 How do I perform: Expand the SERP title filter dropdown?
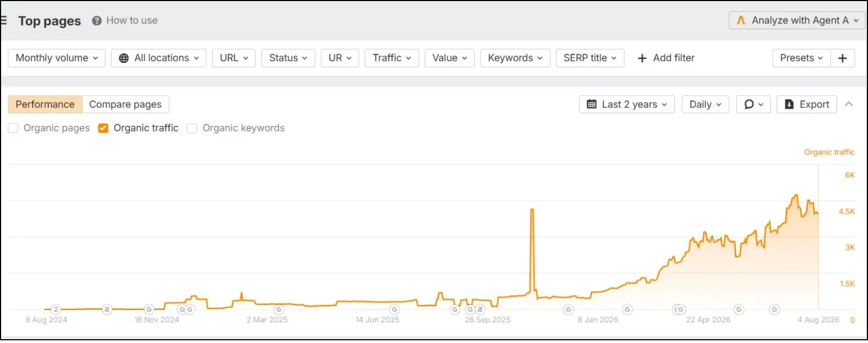(x=590, y=58)
